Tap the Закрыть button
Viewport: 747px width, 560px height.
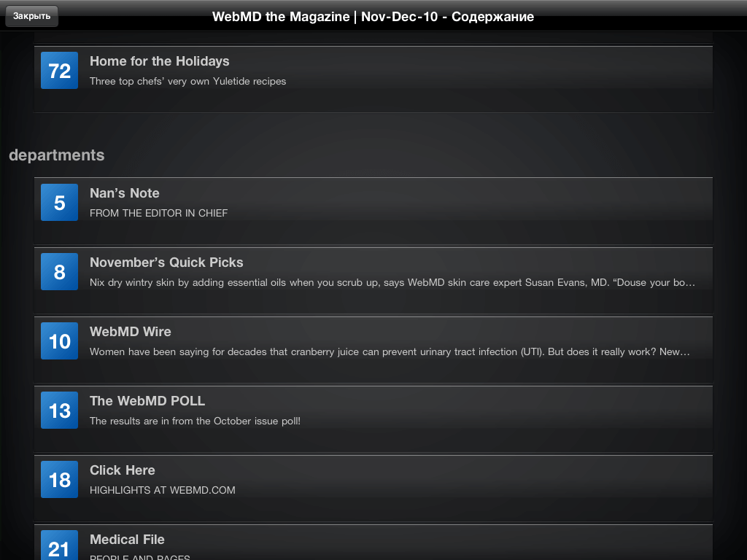pos(31,16)
